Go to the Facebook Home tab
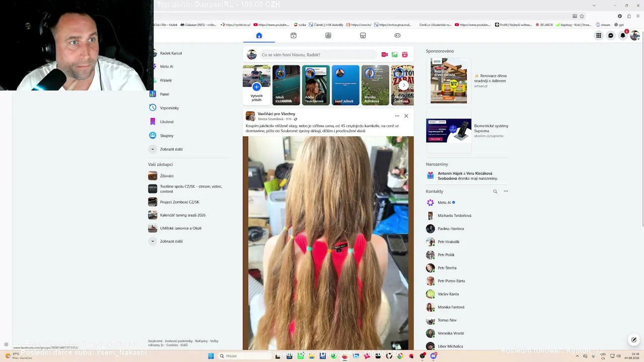 pyautogui.click(x=259, y=36)
